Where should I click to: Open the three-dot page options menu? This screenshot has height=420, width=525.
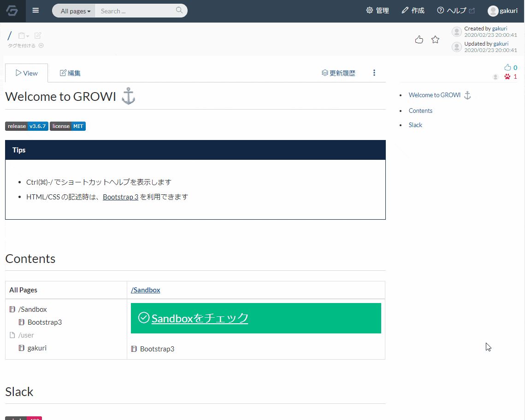coord(374,73)
